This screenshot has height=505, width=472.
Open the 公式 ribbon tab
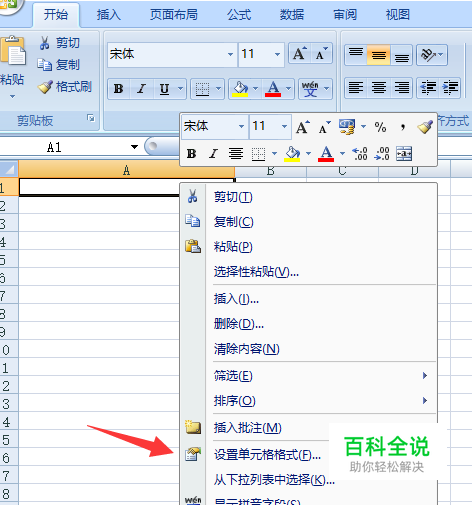point(239,15)
